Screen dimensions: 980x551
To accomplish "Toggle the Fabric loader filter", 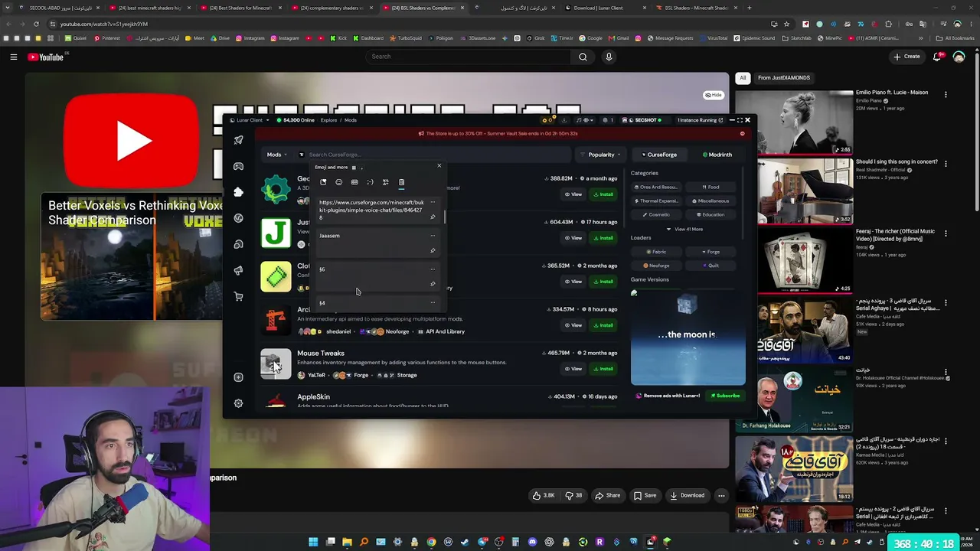I will click(656, 252).
